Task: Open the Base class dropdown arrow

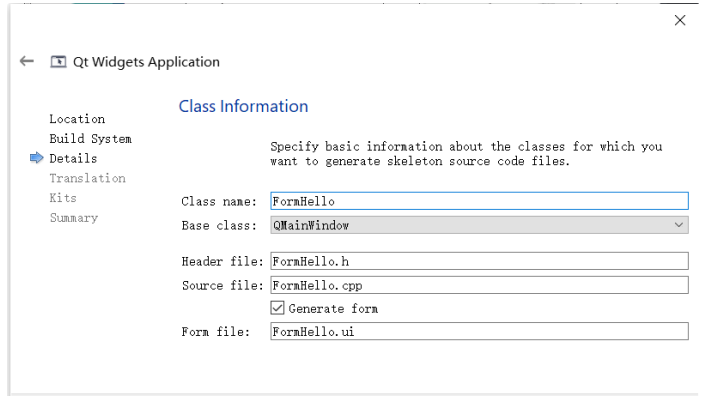Action: 679,225
